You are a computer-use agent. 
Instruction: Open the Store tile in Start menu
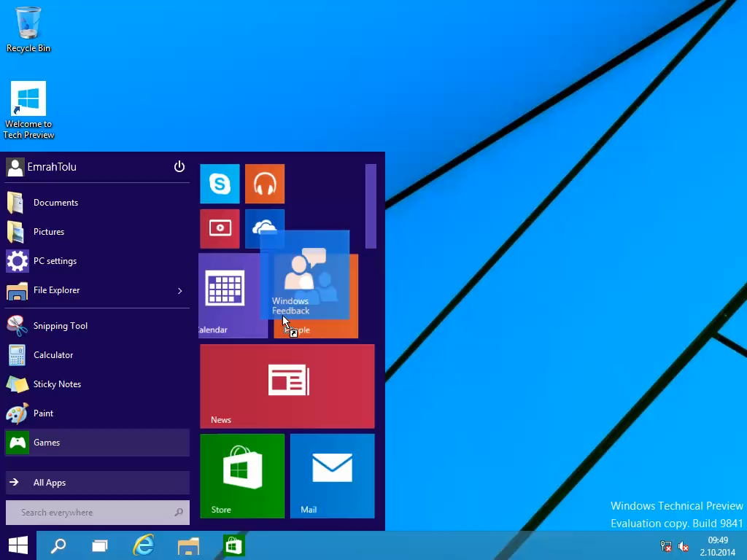click(x=242, y=475)
